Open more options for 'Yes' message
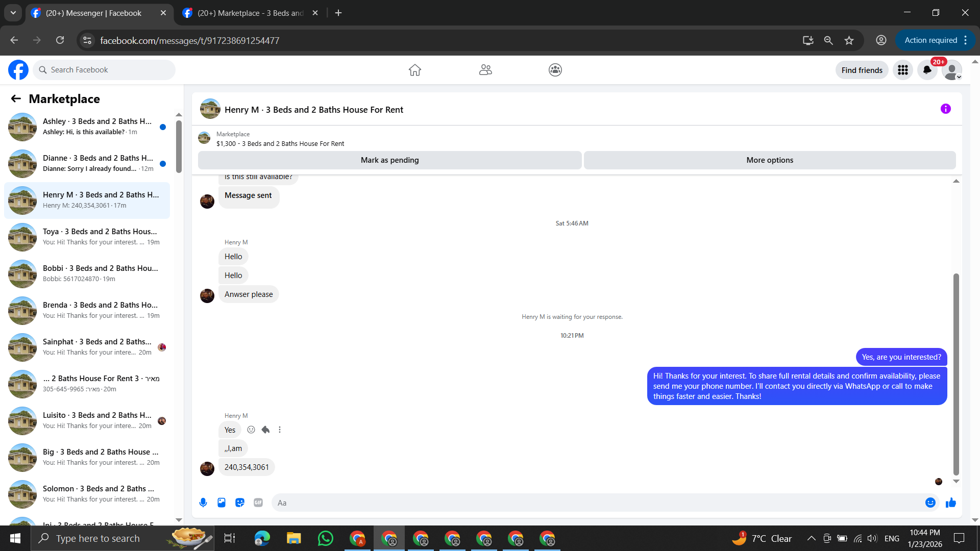The height and width of the screenshot is (551, 980). pyautogui.click(x=280, y=430)
